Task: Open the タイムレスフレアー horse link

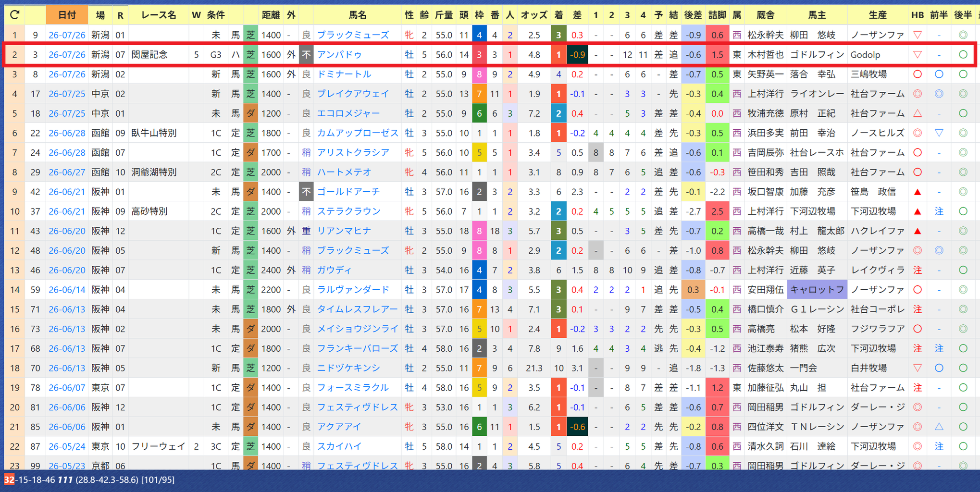Action: click(358, 309)
